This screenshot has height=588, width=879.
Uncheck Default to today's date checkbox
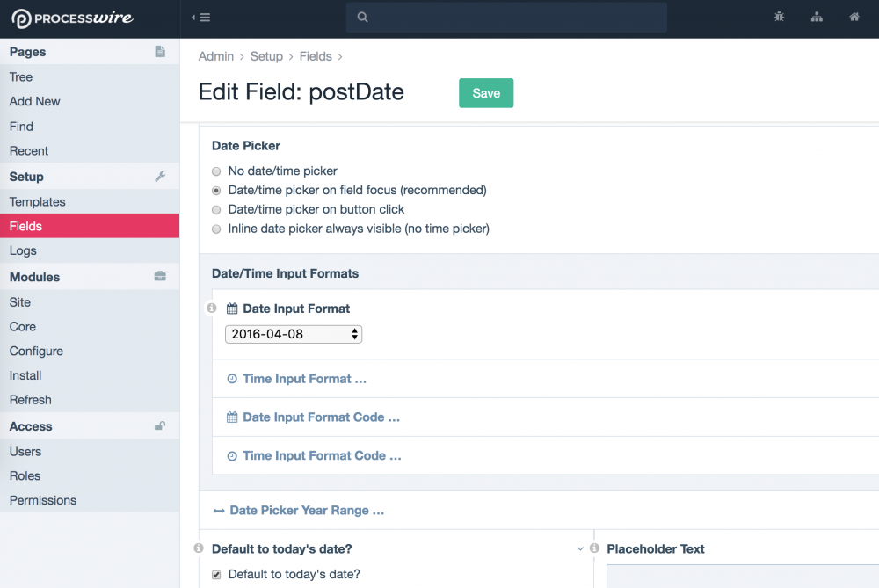pyautogui.click(x=216, y=575)
